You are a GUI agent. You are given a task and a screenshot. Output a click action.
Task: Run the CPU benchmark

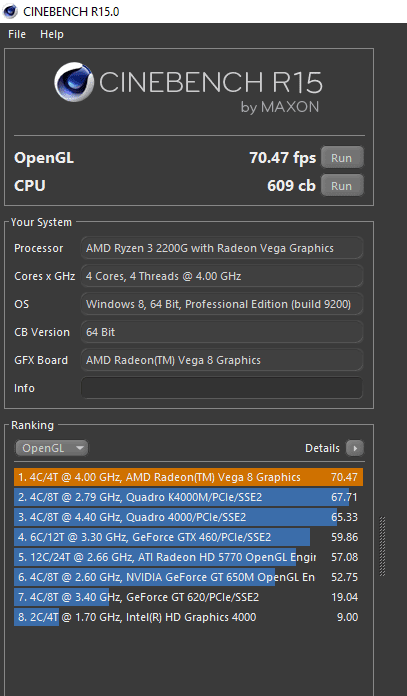pos(342,185)
